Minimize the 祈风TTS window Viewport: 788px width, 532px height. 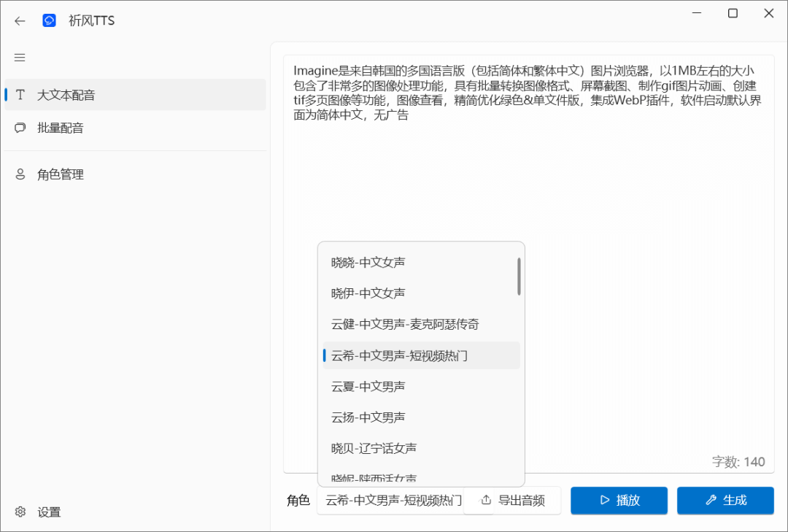(697, 14)
